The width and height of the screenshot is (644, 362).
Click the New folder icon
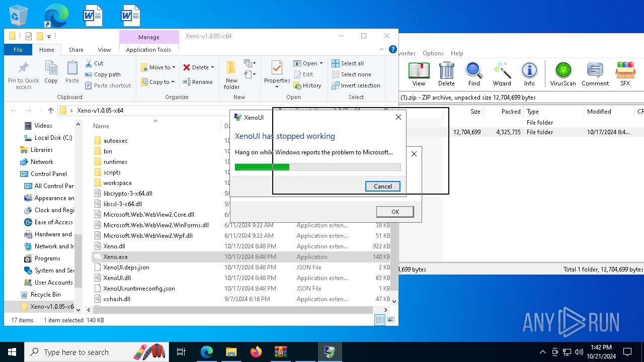pyautogui.click(x=231, y=68)
